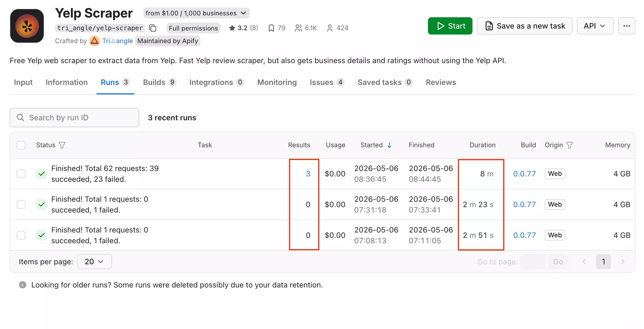The image size is (644, 329).
Task: Focus the Search by run ID field
Action: [74, 118]
